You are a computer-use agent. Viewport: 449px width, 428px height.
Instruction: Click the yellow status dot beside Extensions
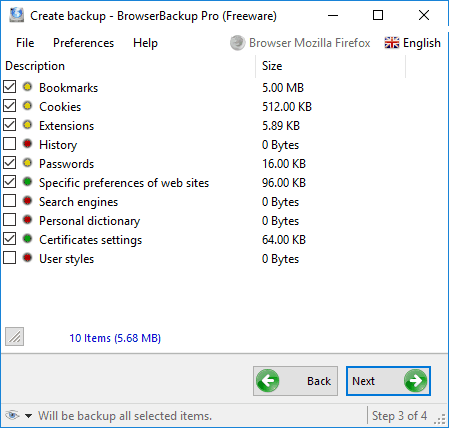[x=27, y=125]
